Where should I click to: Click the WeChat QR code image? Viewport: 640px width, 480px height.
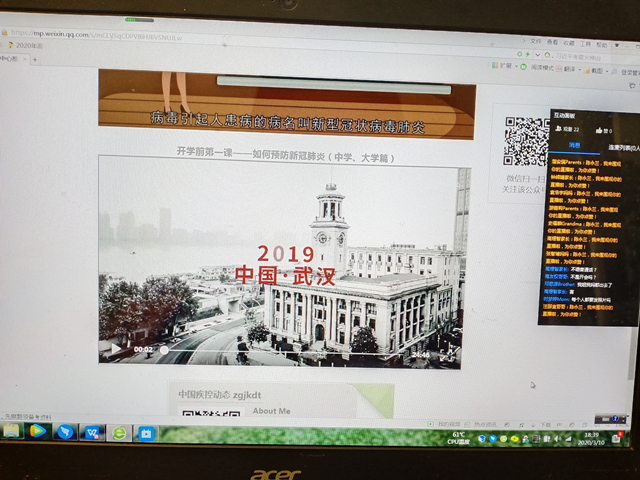coord(526,141)
